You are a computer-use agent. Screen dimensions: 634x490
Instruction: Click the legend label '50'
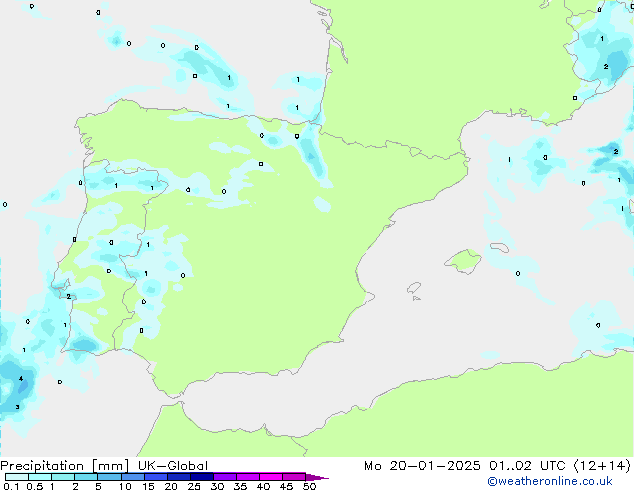click(x=309, y=486)
